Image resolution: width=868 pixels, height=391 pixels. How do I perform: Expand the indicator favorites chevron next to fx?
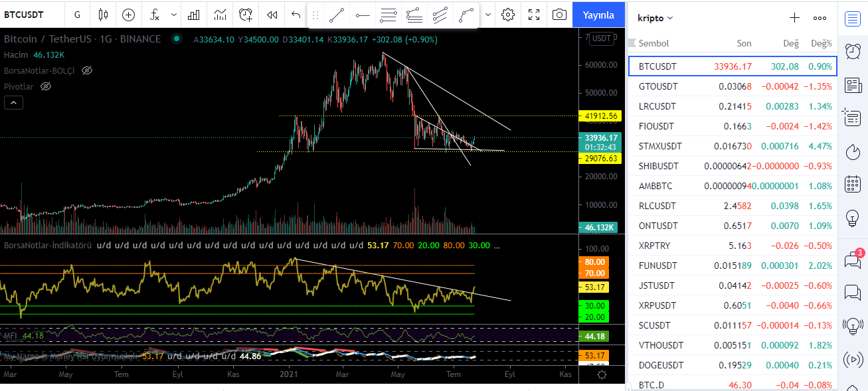coord(174,14)
